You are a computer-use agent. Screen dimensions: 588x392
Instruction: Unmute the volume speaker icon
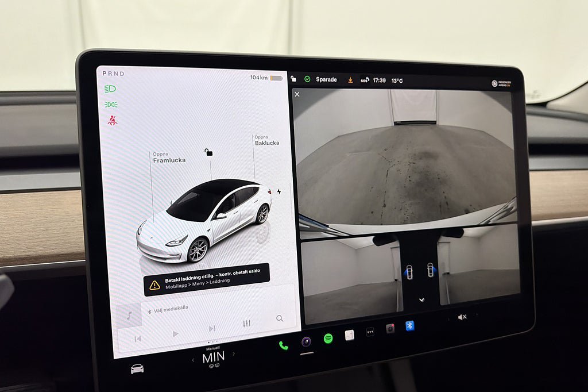(x=462, y=317)
